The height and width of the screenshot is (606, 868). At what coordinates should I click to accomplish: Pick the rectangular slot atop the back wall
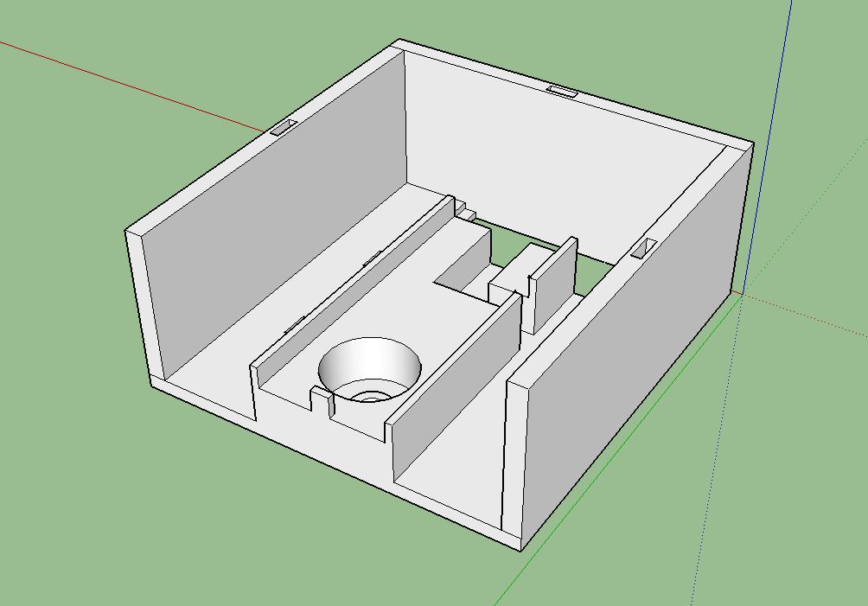click(563, 91)
